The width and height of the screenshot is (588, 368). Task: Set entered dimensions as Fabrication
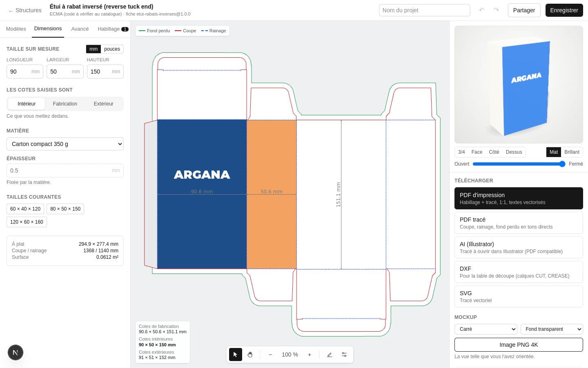point(65,104)
